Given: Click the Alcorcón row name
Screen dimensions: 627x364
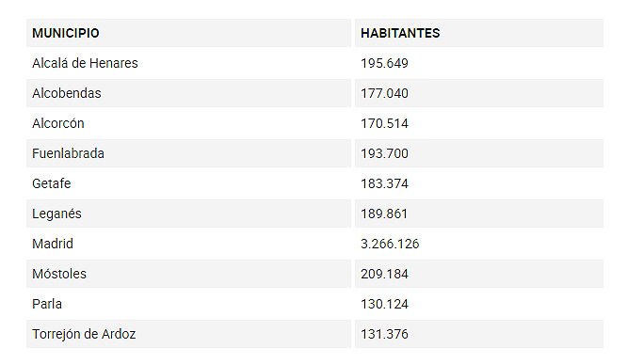Looking at the screenshot, I should pyautogui.click(x=58, y=123).
